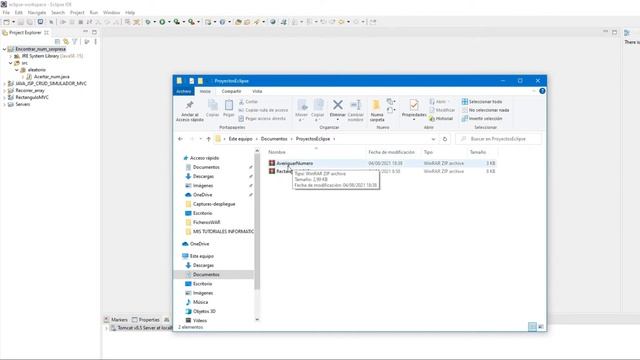The image size is (640, 360).
Task: Click Explorer refresh icon beside address bar
Action: 445,139
